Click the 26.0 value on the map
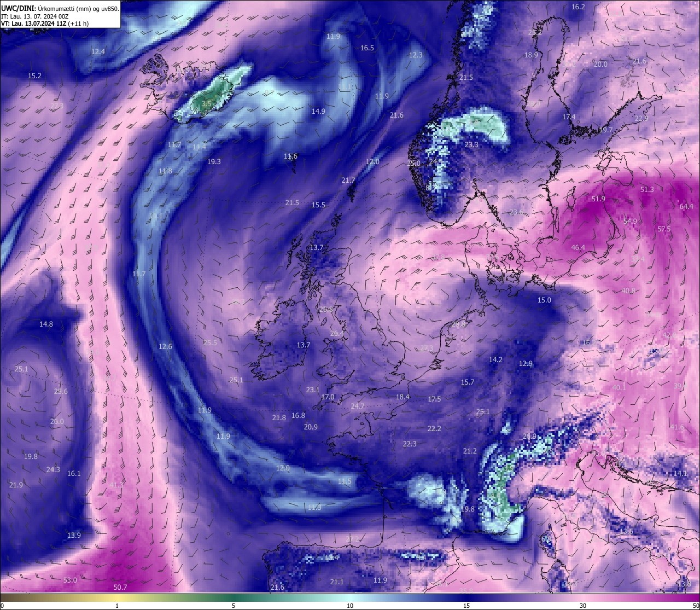700x610 pixels. pos(57,421)
